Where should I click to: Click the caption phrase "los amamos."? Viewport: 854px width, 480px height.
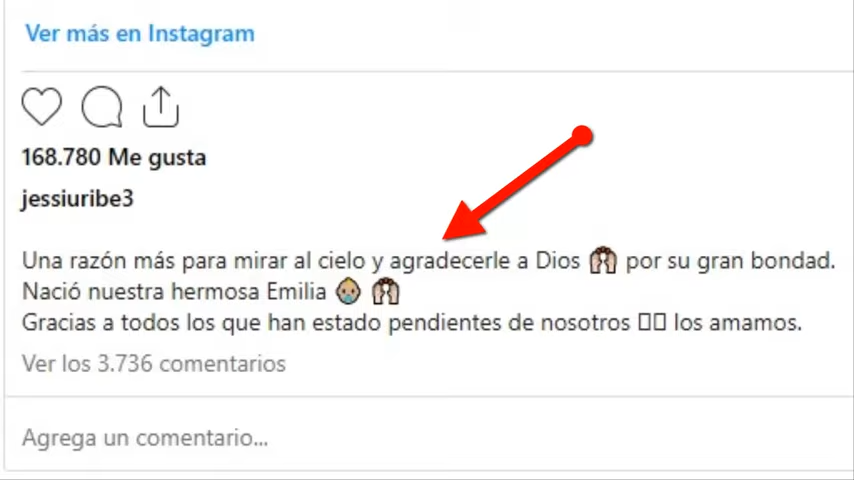(x=738, y=323)
